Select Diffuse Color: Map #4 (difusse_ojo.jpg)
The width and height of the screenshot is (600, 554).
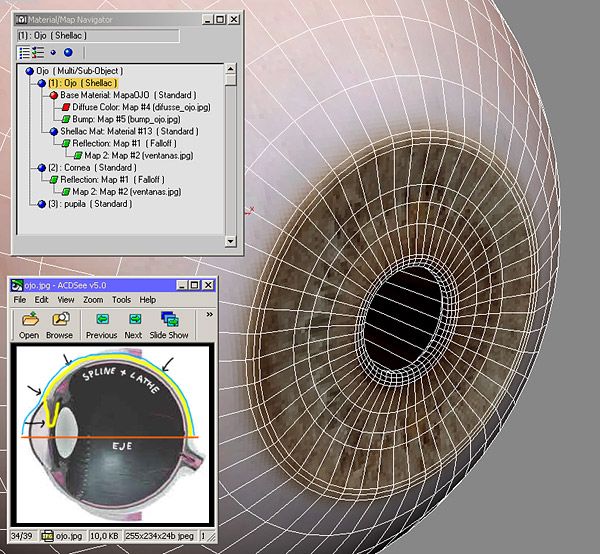(x=141, y=107)
